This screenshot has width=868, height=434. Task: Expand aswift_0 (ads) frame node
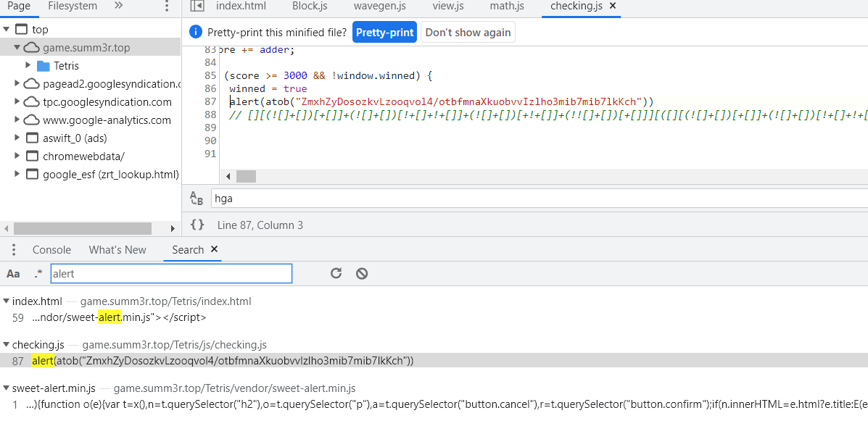pyautogui.click(x=17, y=138)
